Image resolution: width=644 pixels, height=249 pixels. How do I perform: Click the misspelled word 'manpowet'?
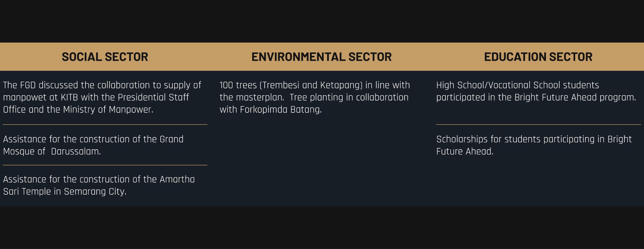pyautogui.click(x=25, y=97)
